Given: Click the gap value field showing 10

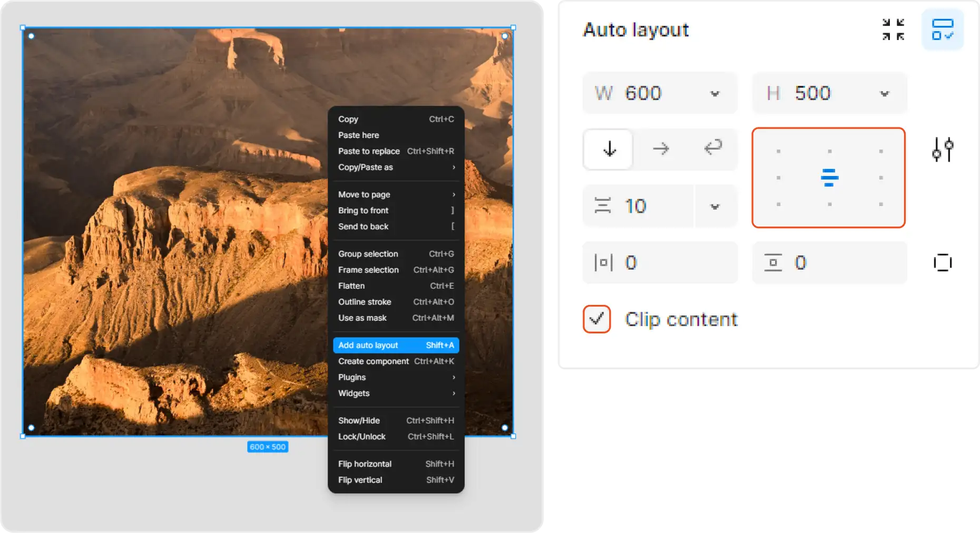Looking at the screenshot, I should pyautogui.click(x=639, y=206).
